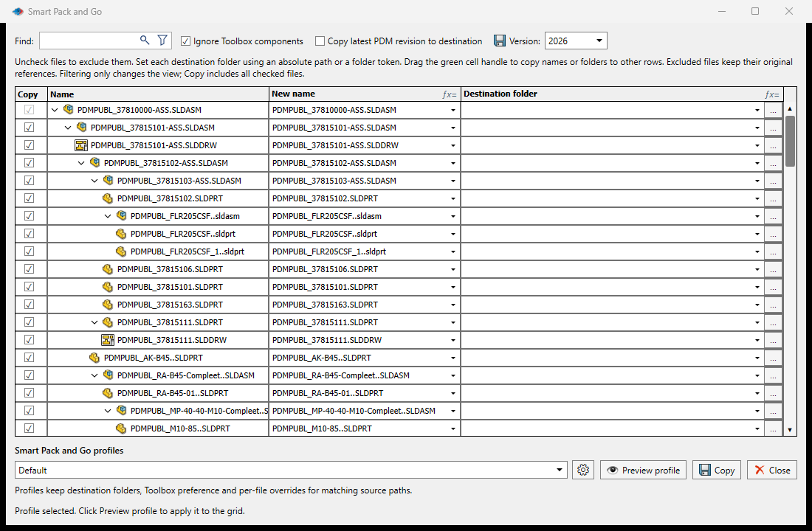Image resolution: width=812 pixels, height=531 pixels.
Task: Open the filter funnel icon
Action: 162,40
